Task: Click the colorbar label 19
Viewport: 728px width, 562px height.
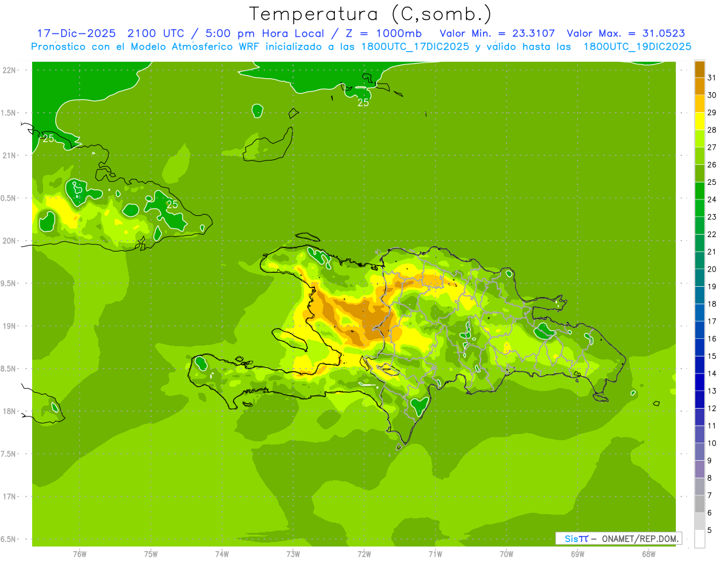Action: (x=712, y=286)
